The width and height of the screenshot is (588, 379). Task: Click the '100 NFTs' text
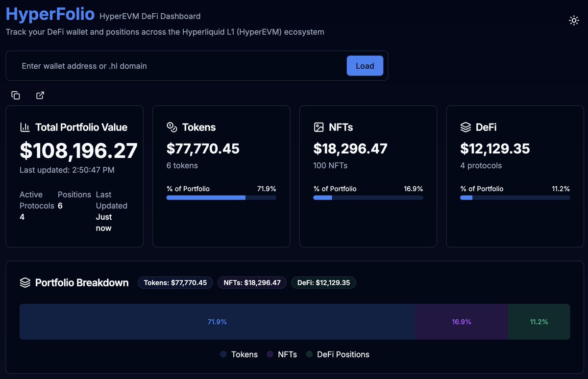330,165
